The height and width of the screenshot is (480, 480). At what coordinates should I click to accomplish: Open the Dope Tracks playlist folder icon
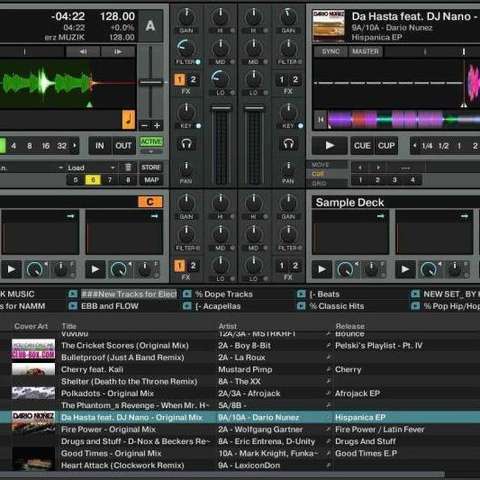pos(187,294)
